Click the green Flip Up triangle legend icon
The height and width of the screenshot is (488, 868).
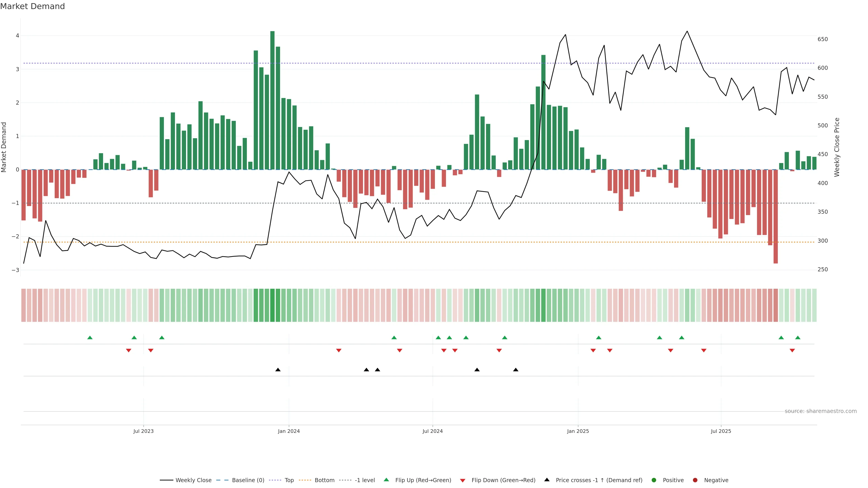[x=386, y=480]
